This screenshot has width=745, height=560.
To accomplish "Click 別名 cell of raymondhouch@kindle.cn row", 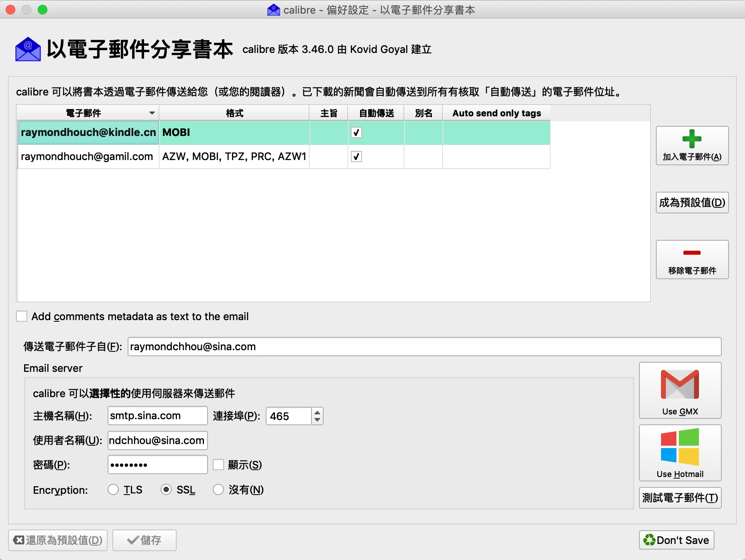I will [423, 132].
